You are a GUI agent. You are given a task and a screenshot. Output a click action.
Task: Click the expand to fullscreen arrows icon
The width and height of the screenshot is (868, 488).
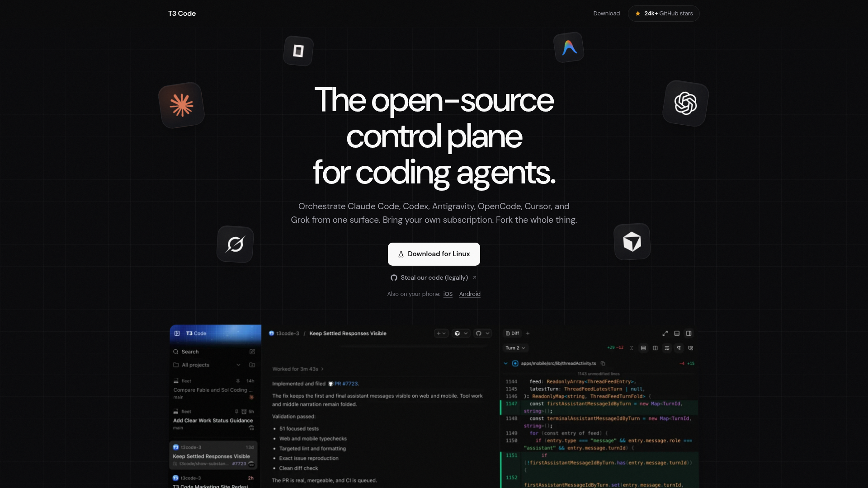pos(665,333)
